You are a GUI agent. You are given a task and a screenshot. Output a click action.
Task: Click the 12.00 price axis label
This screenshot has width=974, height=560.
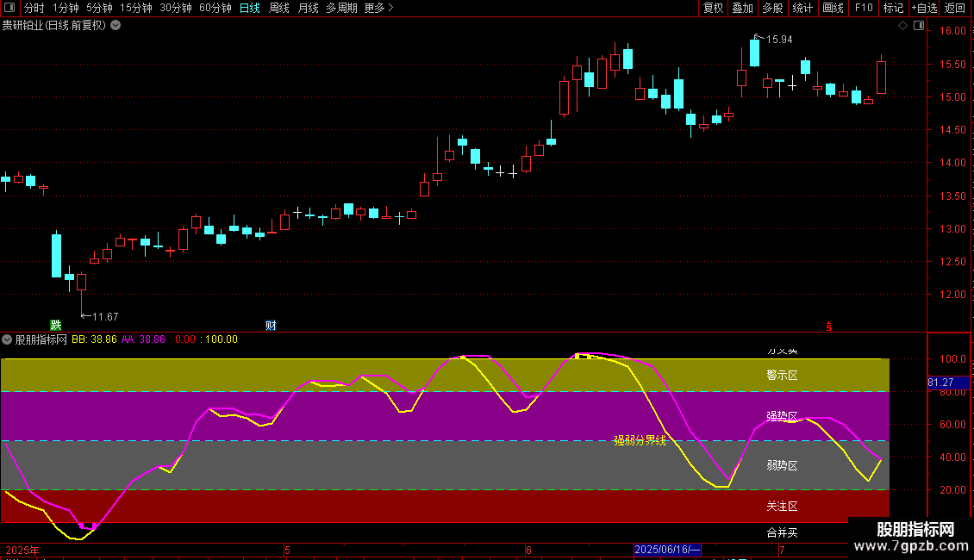(952, 295)
